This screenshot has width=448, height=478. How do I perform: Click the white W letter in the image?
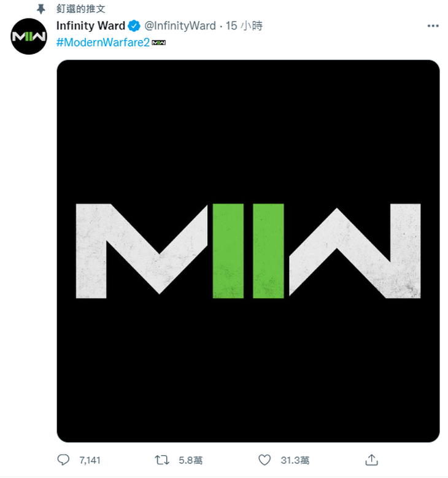point(355,251)
